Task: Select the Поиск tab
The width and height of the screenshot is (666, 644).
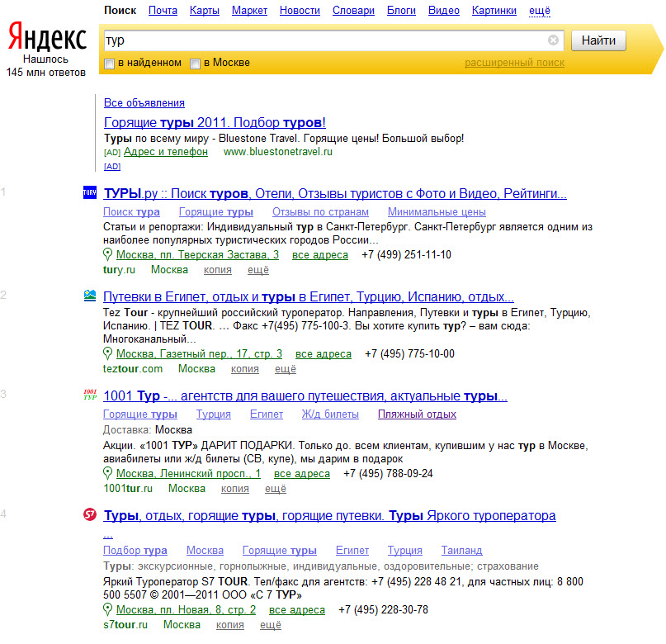Action: click(120, 11)
